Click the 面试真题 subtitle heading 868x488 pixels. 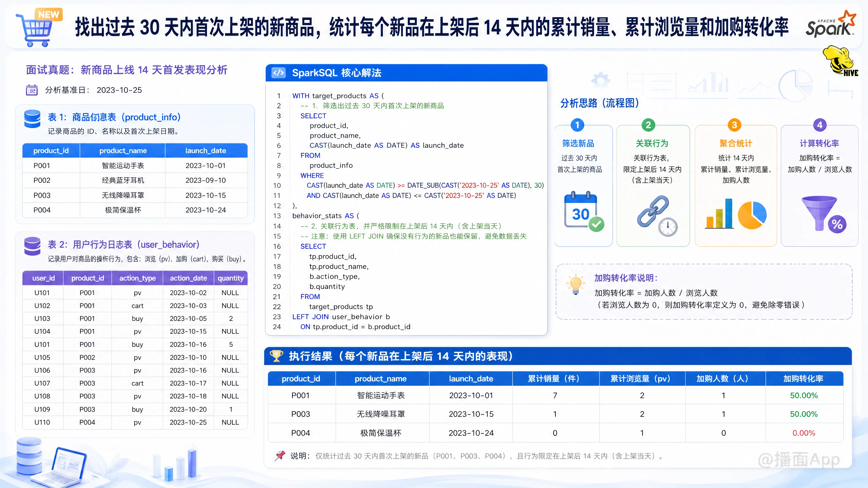[127, 70]
